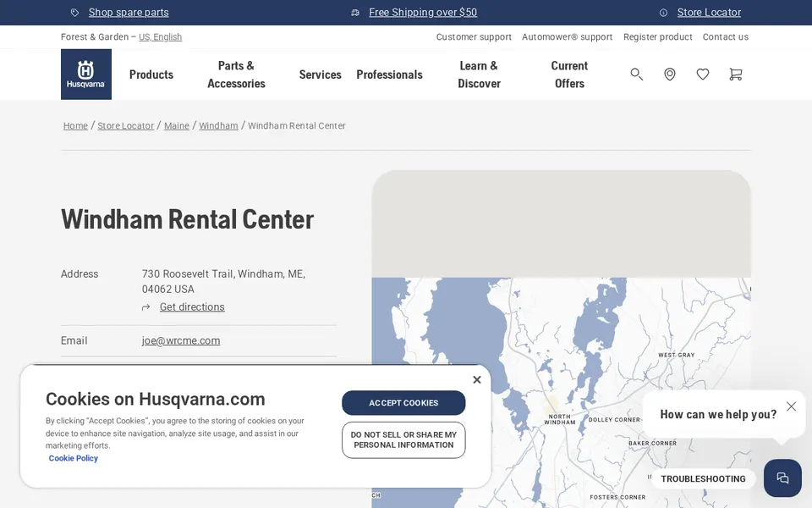
Task: Click Get directions link
Action: tap(192, 306)
